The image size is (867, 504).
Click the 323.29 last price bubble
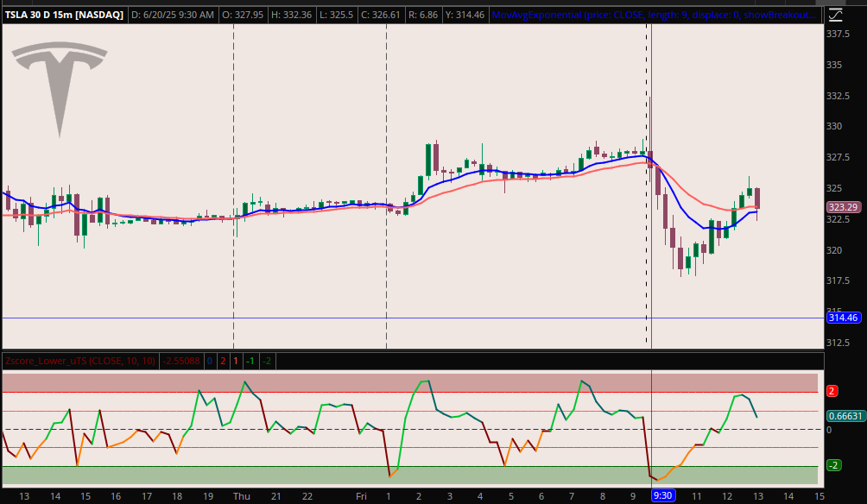pos(843,207)
